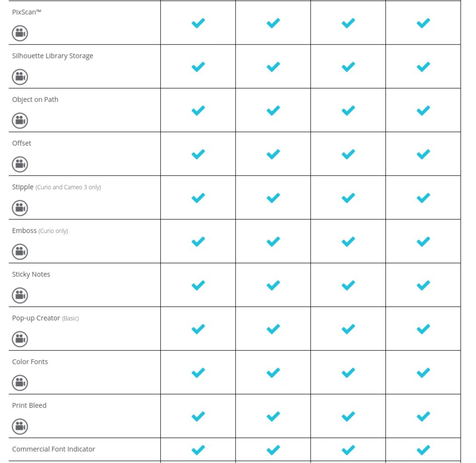Click second-column checkmark in Sticky Notes row
476x463 pixels.
[273, 285]
